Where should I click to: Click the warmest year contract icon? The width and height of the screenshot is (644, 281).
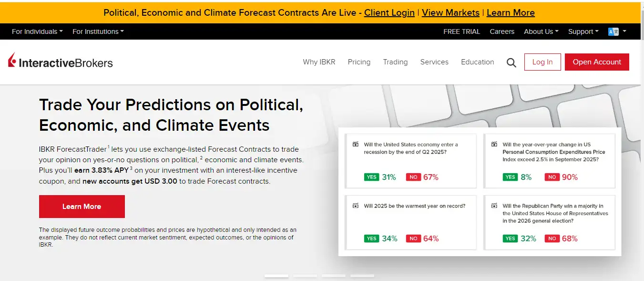tap(355, 206)
